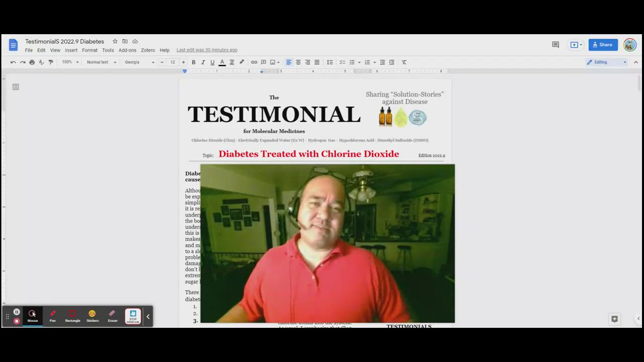The image size is (644, 362).
Task: Click the insert link icon
Action: point(254,62)
